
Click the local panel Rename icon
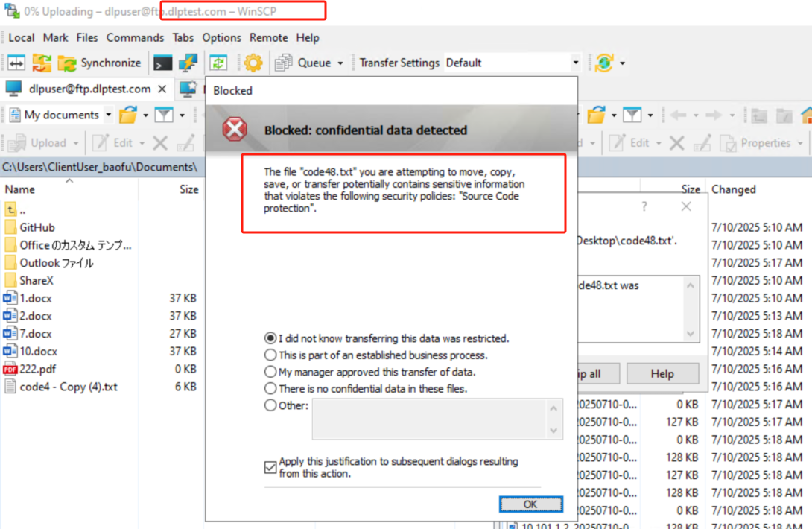(x=185, y=143)
